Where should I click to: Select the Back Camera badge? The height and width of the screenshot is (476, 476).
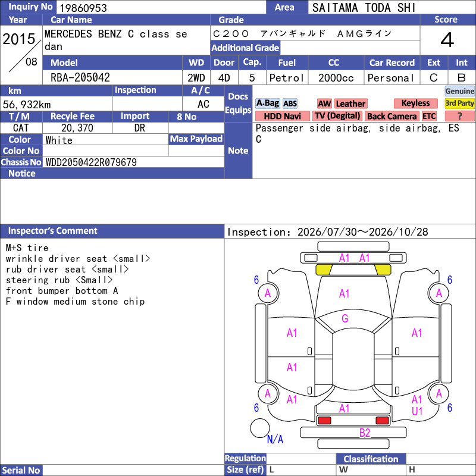coord(392,116)
